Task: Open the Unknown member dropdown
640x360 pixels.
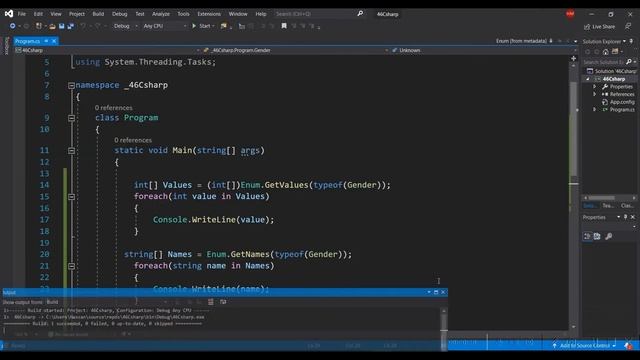Action: pos(484,50)
